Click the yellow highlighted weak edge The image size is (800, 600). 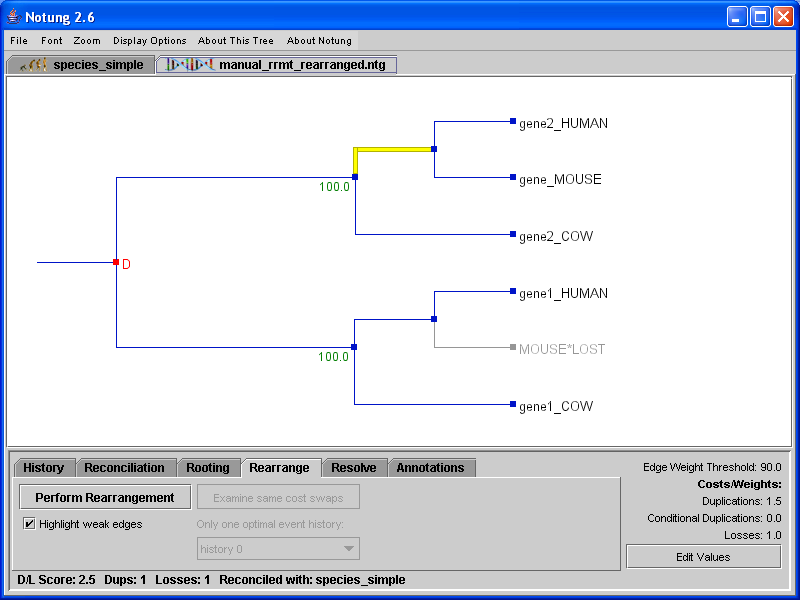point(394,149)
